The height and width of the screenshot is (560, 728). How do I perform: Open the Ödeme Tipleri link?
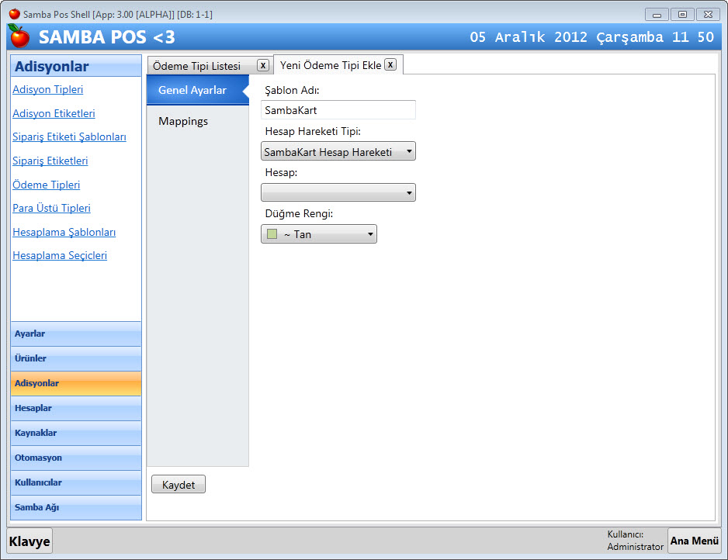tap(47, 185)
